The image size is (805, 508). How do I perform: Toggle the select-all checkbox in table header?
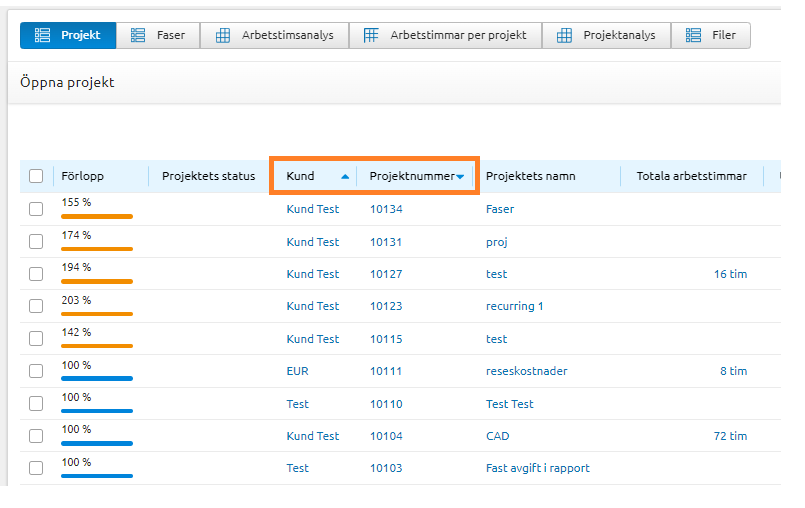[36, 176]
